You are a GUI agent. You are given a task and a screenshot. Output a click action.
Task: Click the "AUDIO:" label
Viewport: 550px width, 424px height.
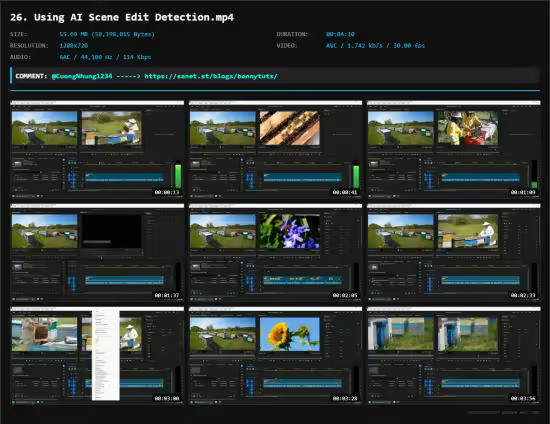(20, 57)
